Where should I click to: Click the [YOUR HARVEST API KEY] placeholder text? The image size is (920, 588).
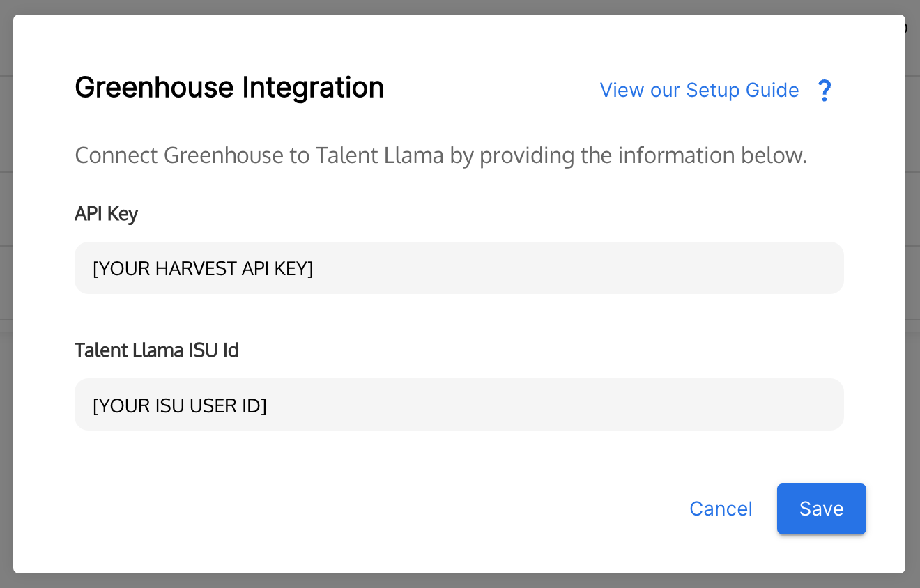[203, 268]
